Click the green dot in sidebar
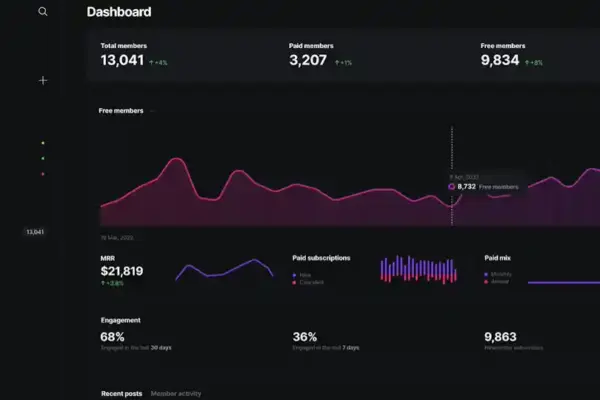This screenshot has width=600, height=400. coord(42,158)
